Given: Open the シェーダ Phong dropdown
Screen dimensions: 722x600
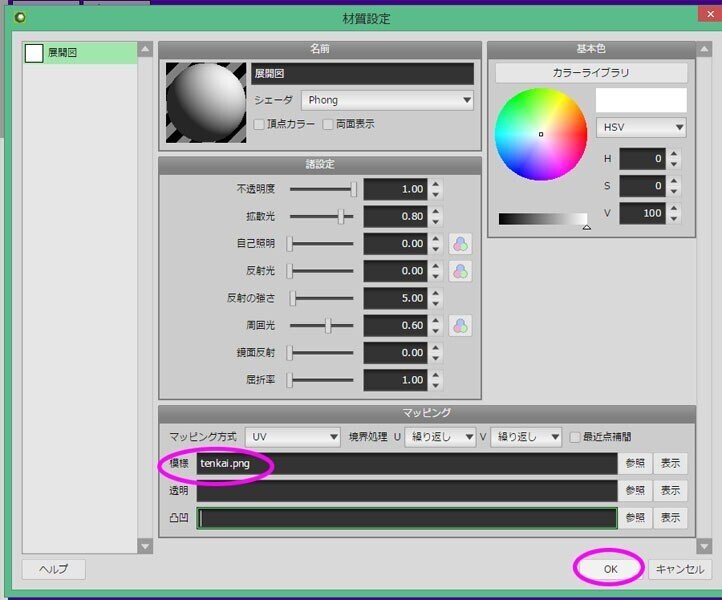Looking at the screenshot, I should pyautogui.click(x=387, y=100).
